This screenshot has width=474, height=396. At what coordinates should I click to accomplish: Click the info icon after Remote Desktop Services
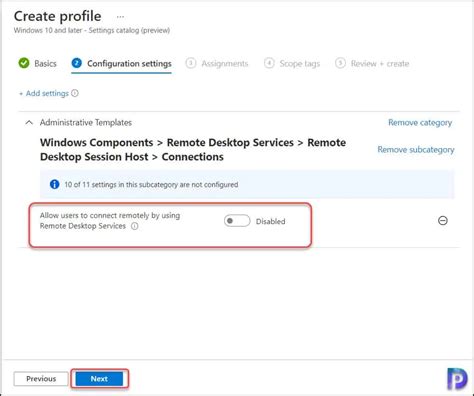134,226
